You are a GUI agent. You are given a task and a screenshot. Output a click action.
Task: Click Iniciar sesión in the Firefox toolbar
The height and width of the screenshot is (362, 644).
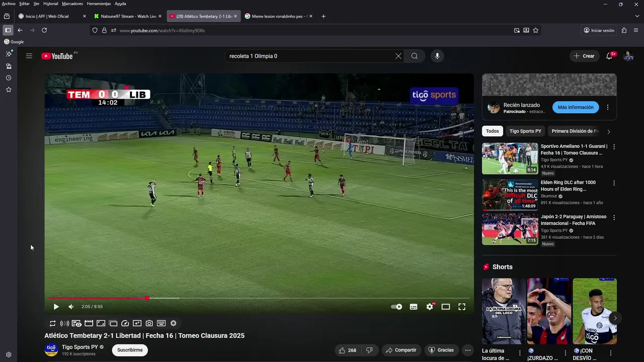599,30
